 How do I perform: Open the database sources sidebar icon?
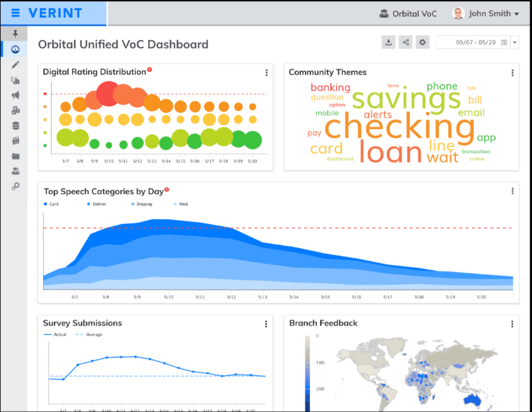pyautogui.click(x=15, y=127)
